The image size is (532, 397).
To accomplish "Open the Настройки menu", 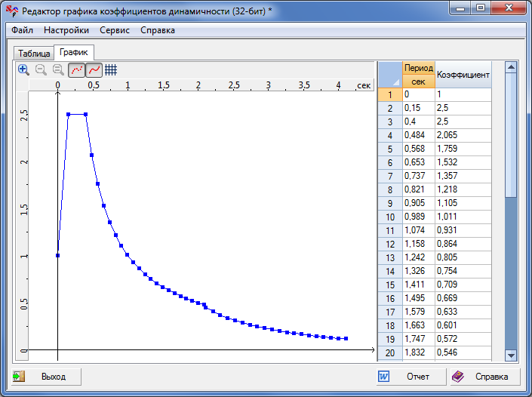I will (66, 30).
